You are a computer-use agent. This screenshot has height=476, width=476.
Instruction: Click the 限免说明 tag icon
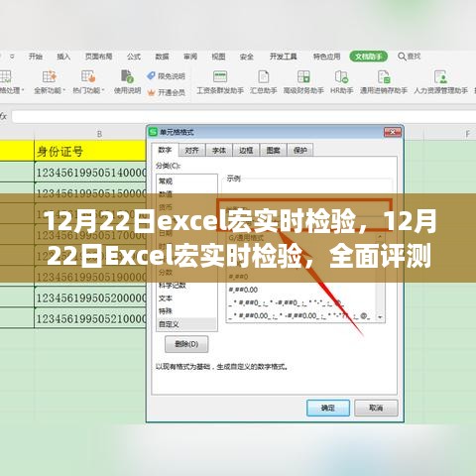[151, 76]
